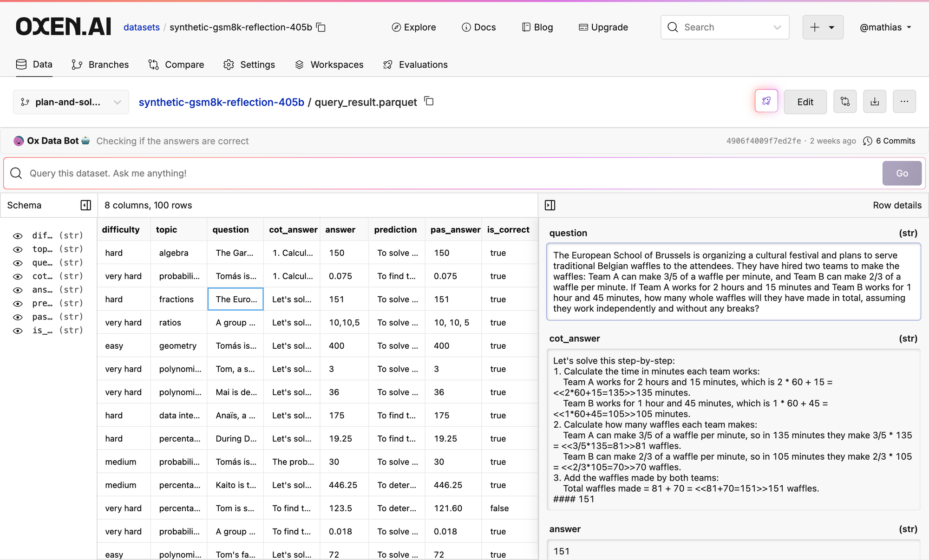Click the compare arrows icon button
929x560 pixels.
click(845, 101)
